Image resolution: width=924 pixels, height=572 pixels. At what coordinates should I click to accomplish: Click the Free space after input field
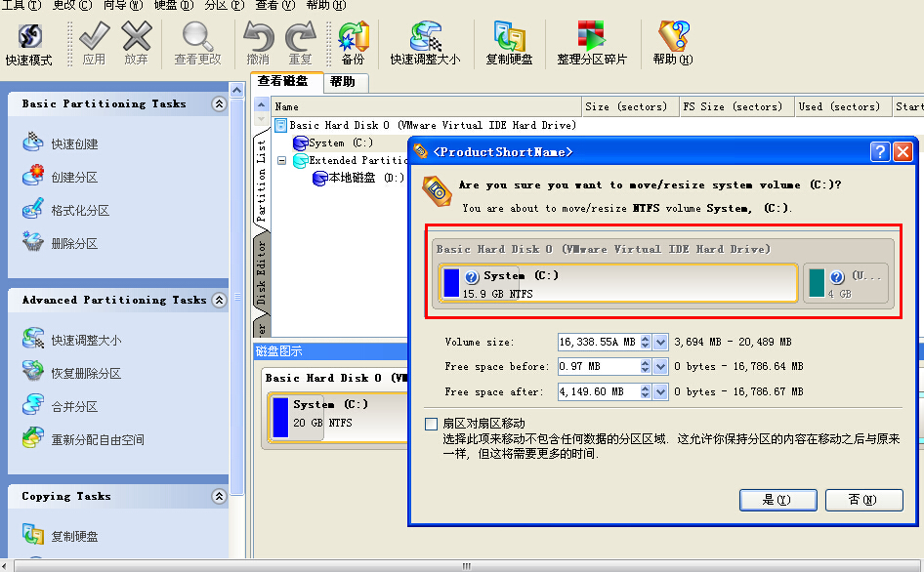pyautogui.click(x=598, y=391)
